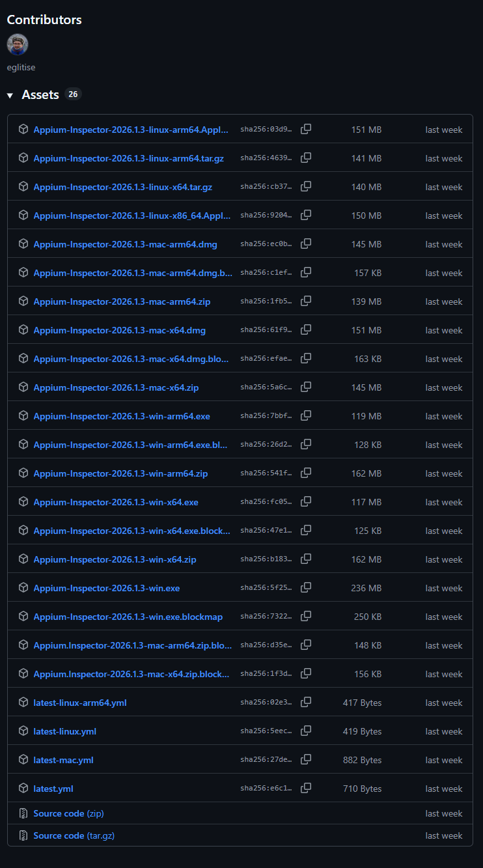The height and width of the screenshot is (868, 483).
Task: Copy sha256 hash of latest.yml file
Action: coord(306,788)
